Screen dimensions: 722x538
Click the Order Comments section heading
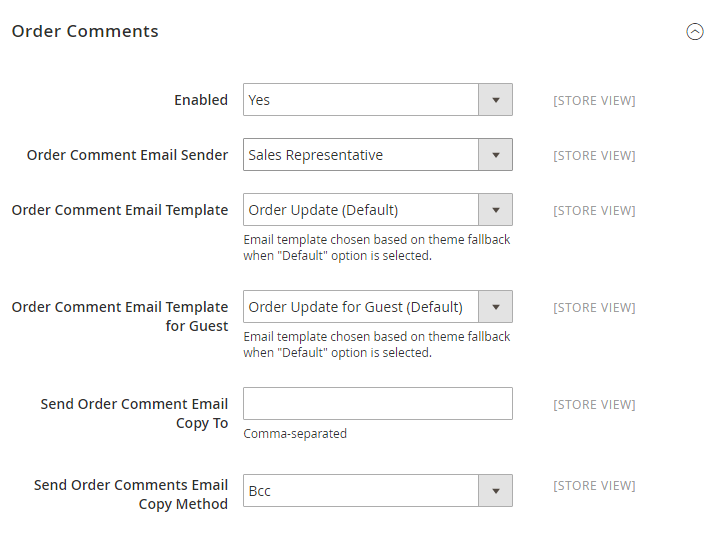[85, 31]
